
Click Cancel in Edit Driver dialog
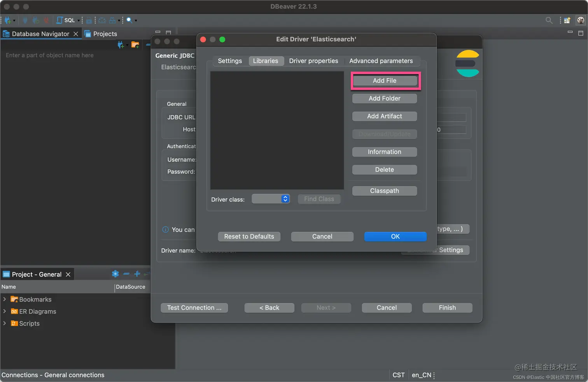(x=322, y=237)
